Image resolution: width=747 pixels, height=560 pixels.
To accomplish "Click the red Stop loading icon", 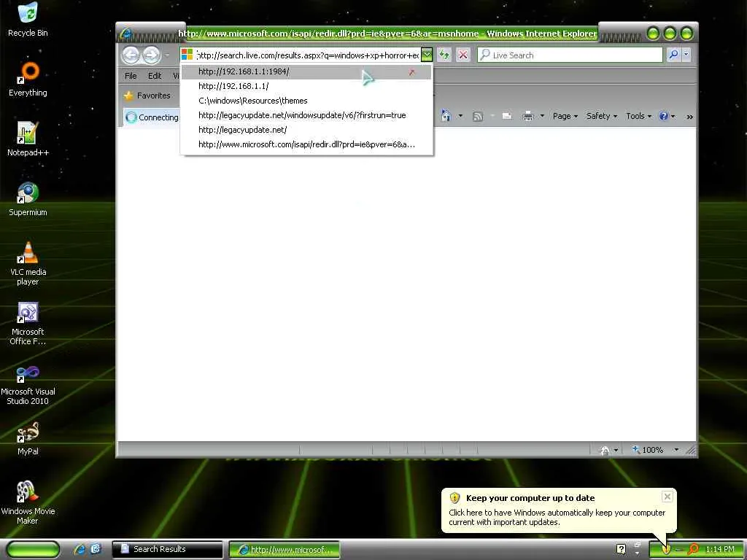I will [462, 55].
